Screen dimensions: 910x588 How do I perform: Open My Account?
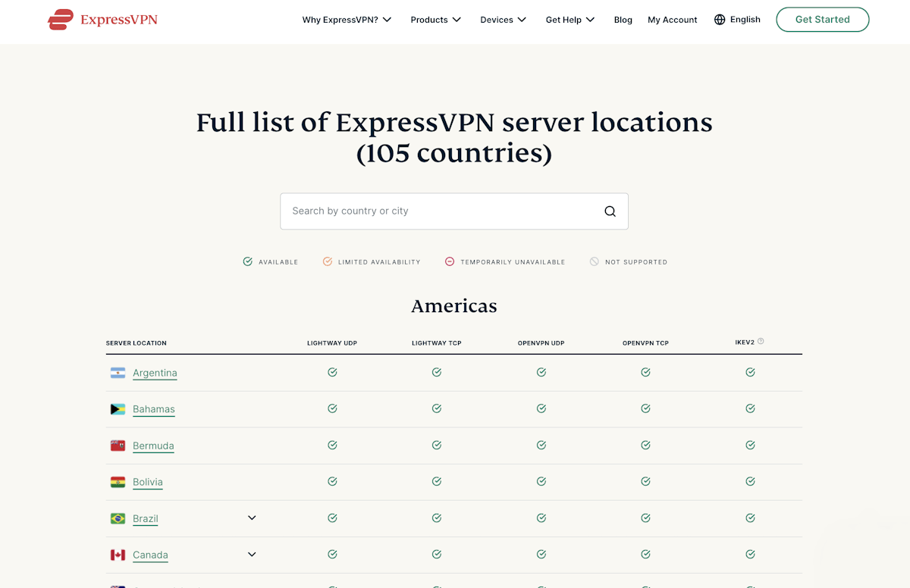[673, 20]
